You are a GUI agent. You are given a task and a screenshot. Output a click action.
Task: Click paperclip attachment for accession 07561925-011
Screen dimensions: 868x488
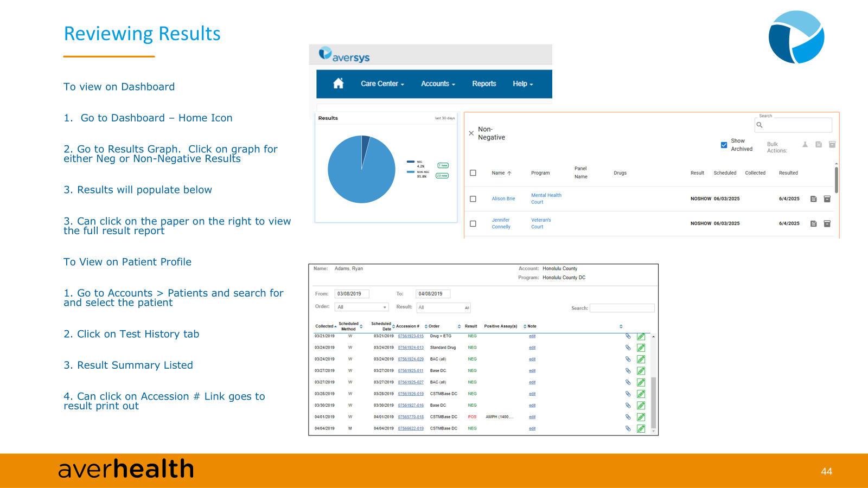[x=628, y=371]
